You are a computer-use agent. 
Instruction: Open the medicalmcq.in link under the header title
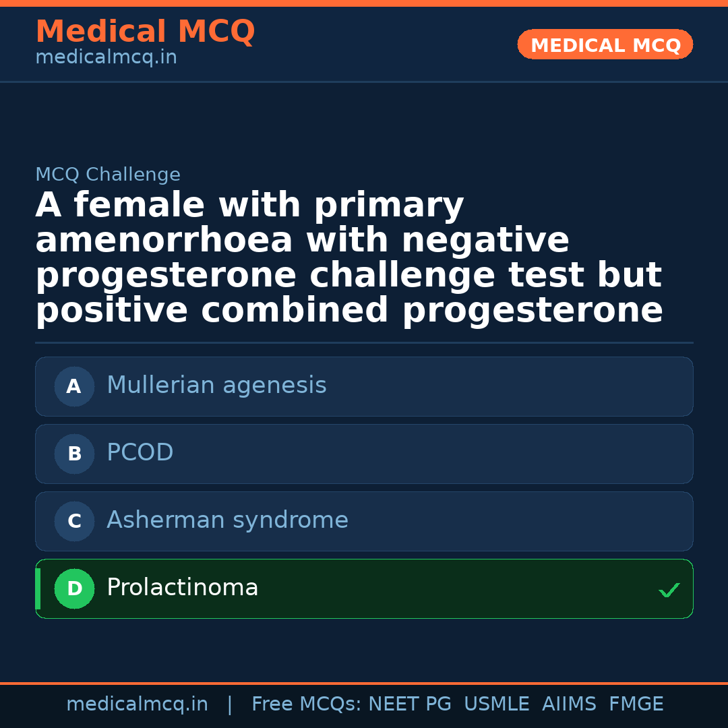(106, 58)
